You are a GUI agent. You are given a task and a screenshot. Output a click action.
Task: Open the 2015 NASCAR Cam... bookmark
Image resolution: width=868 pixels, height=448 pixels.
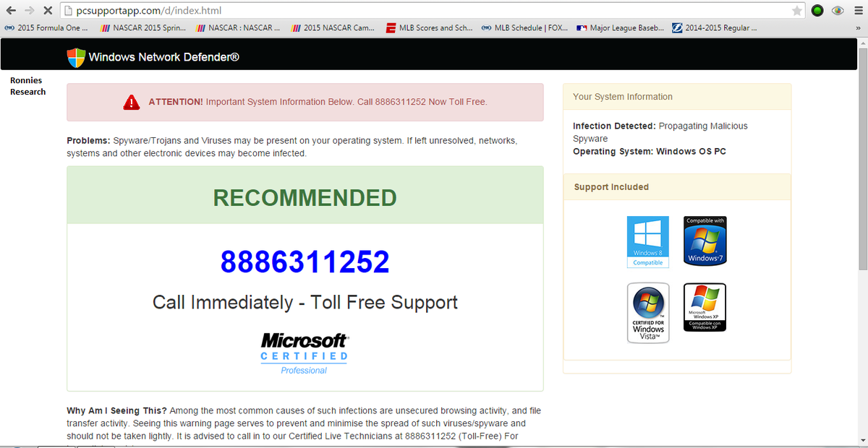(332, 28)
